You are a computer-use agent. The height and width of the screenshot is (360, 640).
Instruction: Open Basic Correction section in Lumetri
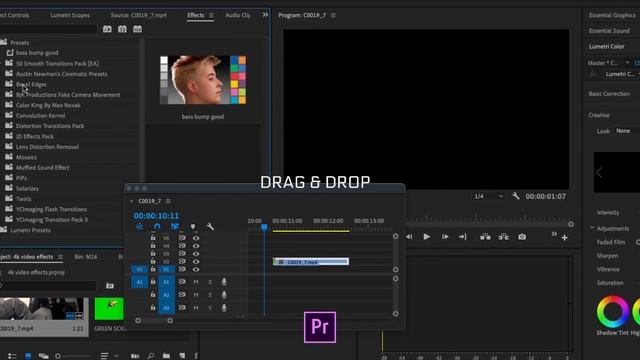pyautogui.click(x=609, y=93)
